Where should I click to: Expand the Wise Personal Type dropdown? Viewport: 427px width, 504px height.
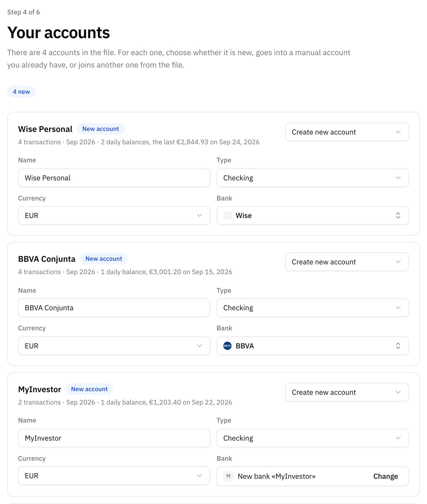point(313,178)
